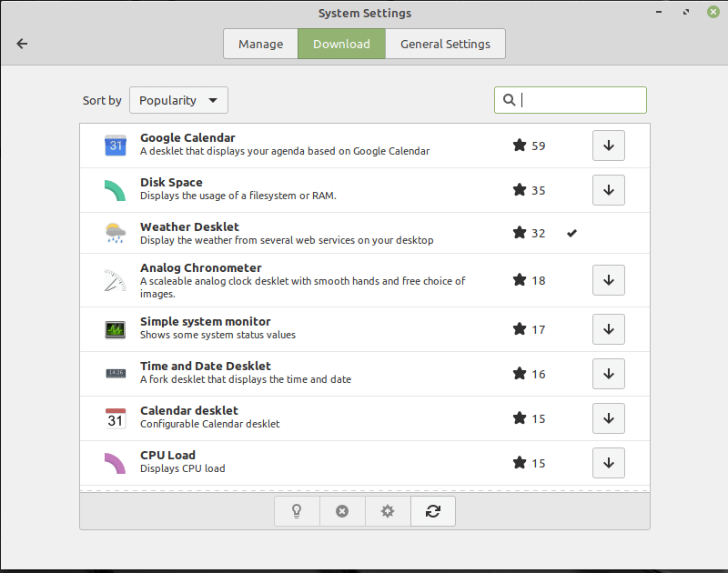The width and height of the screenshot is (728, 573).
Task: Refresh the desklet list
Action: point(433,511)
